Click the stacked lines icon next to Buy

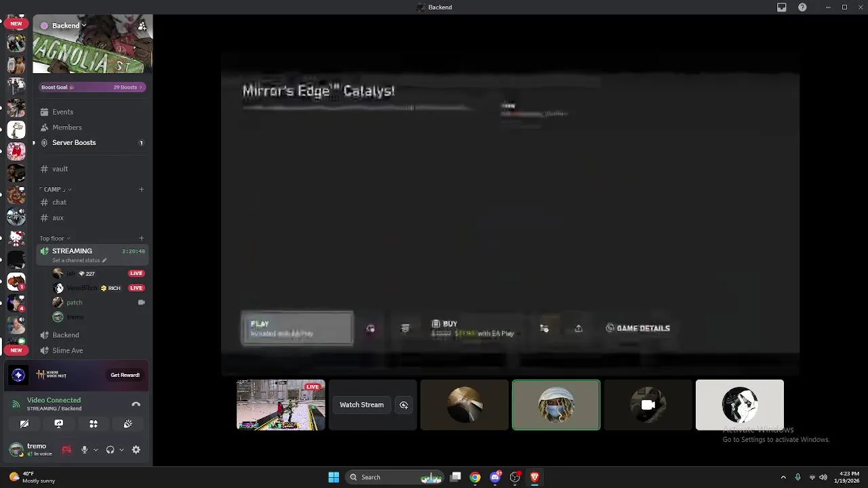pos(405,329)
